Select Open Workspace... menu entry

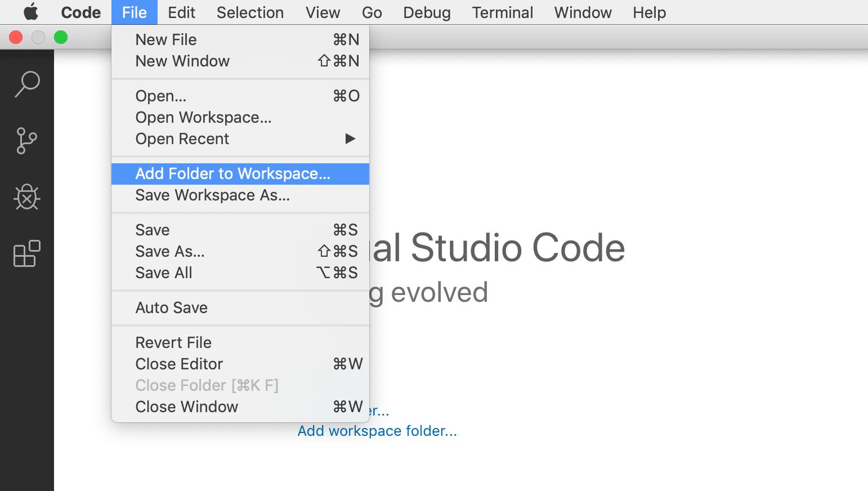pyautogui.click(x=240, y=117)
